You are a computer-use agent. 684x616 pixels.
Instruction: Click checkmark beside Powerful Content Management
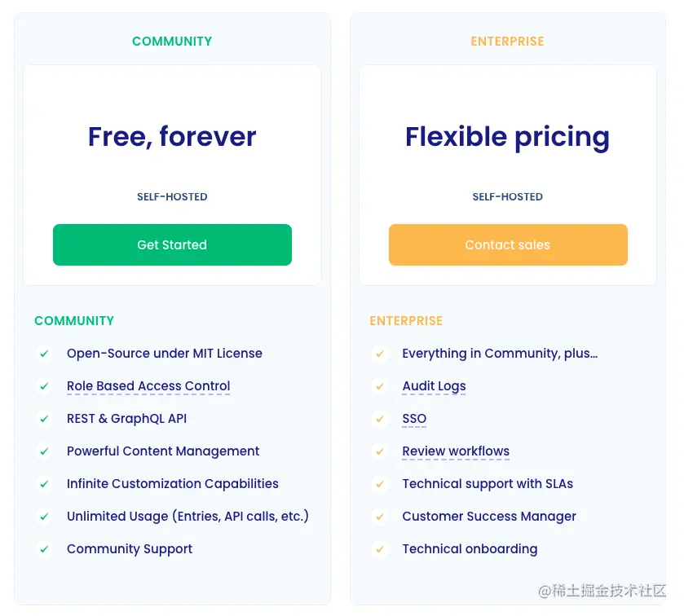point(44,451)
